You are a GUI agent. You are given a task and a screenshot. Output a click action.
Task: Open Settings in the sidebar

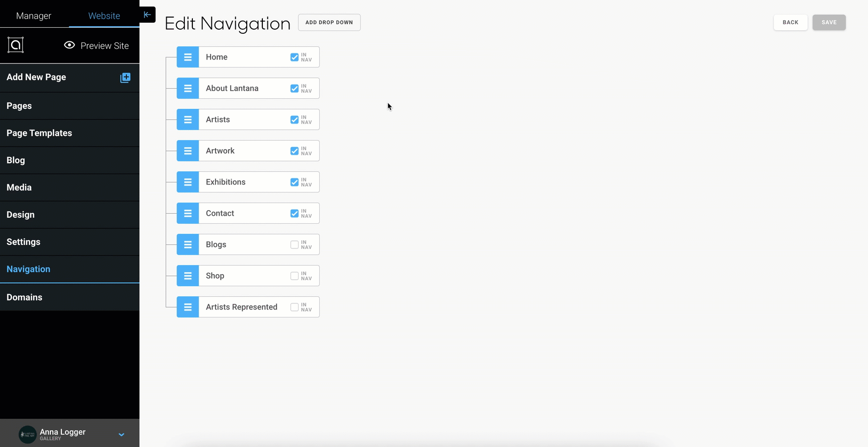69,242
